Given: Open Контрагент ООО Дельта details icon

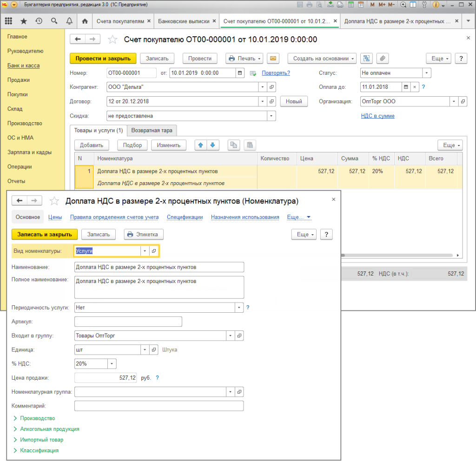Looking at the screenshot, I should point(271,87).
